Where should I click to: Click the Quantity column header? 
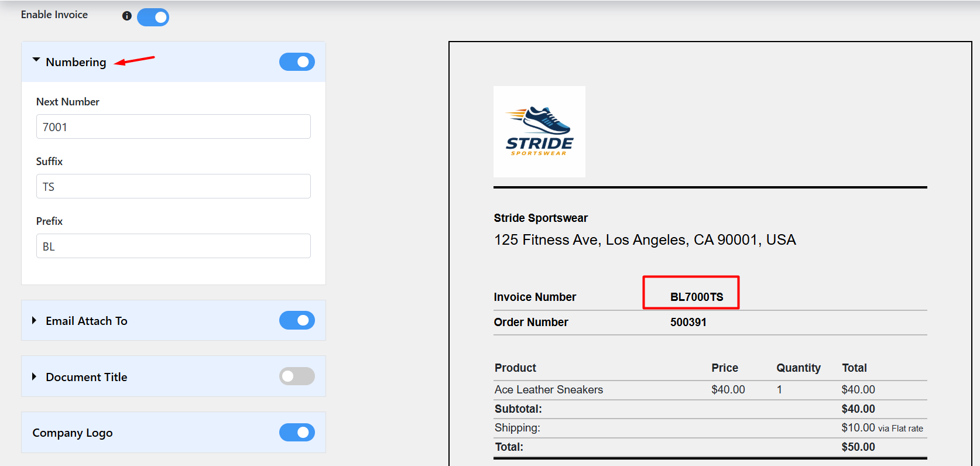pyautogui.click(x=799, y=368)
